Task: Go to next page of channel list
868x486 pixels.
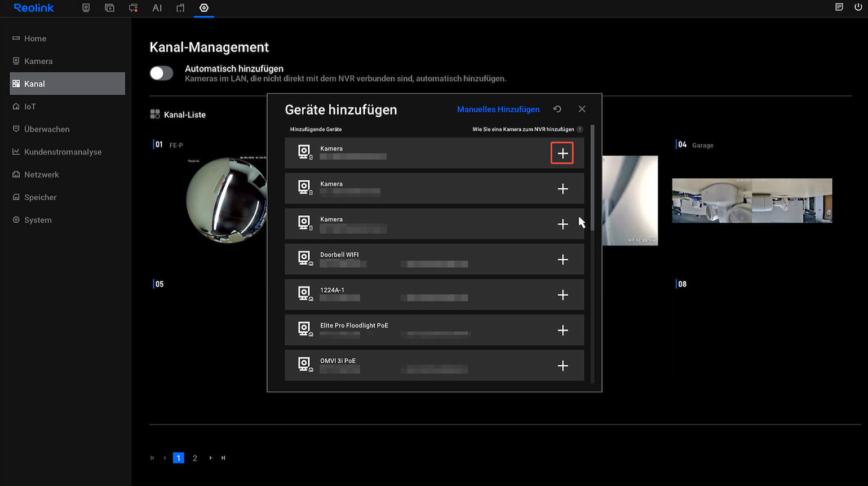Action: tap(210, 458)
